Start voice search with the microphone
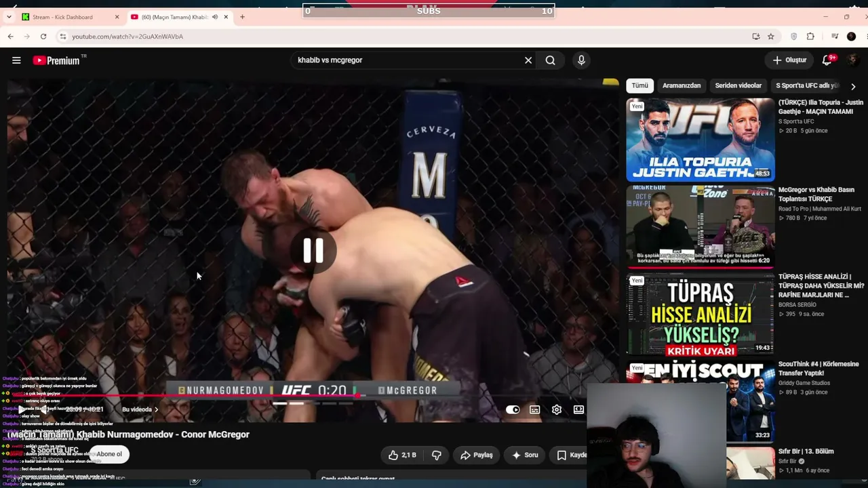The width and height of the screenshot is (868, 488). [x=581, y=60]
